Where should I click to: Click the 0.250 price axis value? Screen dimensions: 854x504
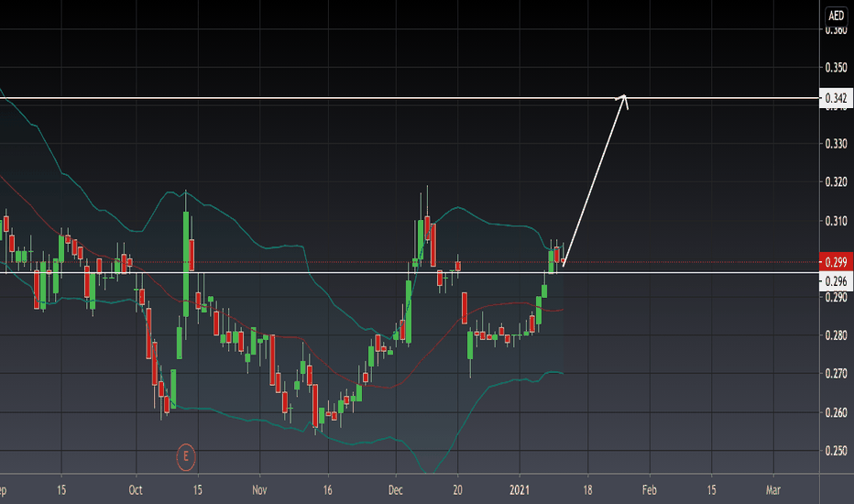point(836,451)
